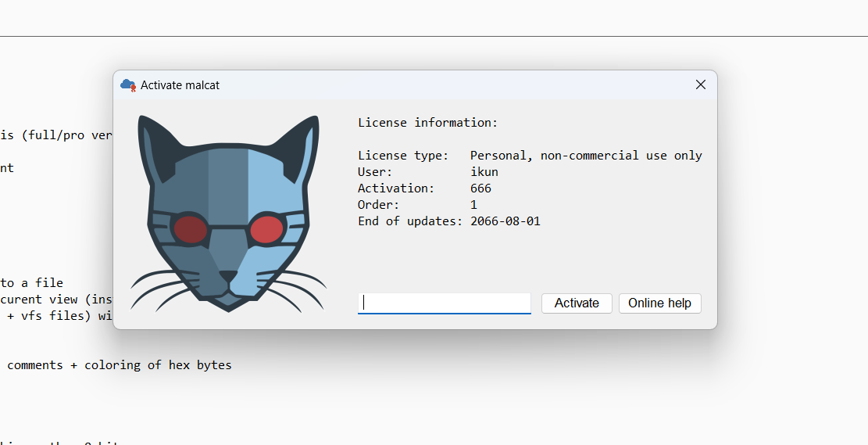868x445 pixels.
Task: Click the malcat cloud icon in title bar
Action: (128, 84)
